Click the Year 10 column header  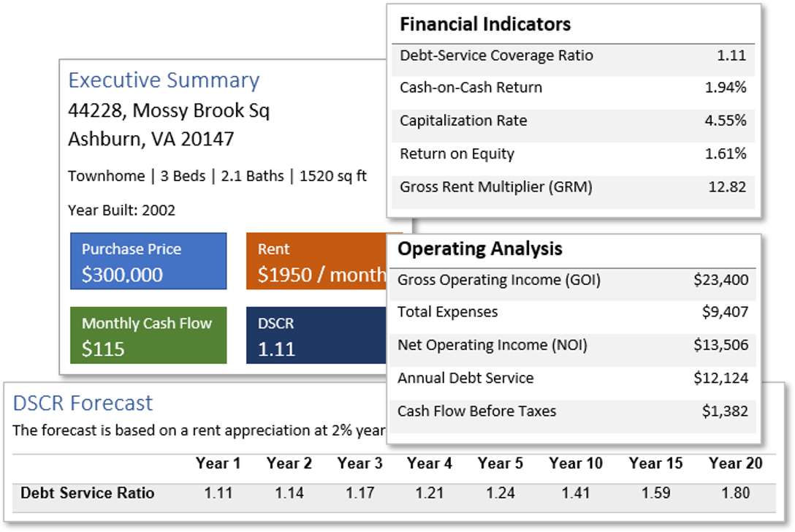coord(576,463)
